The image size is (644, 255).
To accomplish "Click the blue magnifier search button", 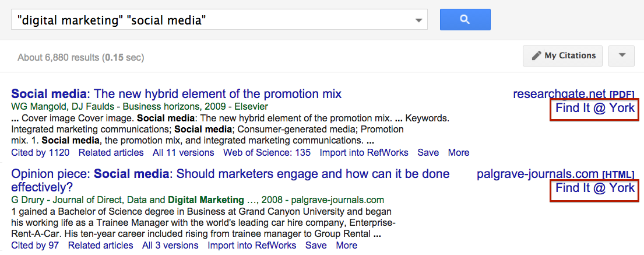I will click(x=465, y=19).
